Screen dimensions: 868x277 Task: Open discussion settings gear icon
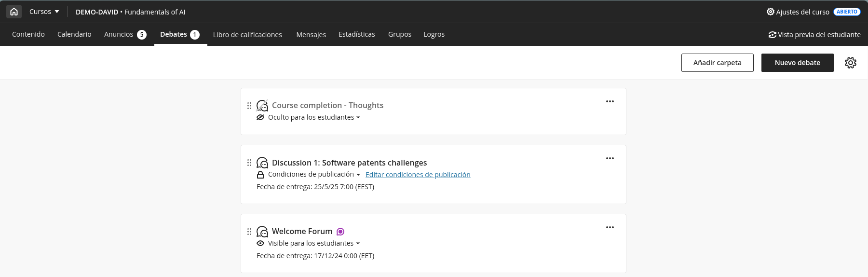(851, 63)
